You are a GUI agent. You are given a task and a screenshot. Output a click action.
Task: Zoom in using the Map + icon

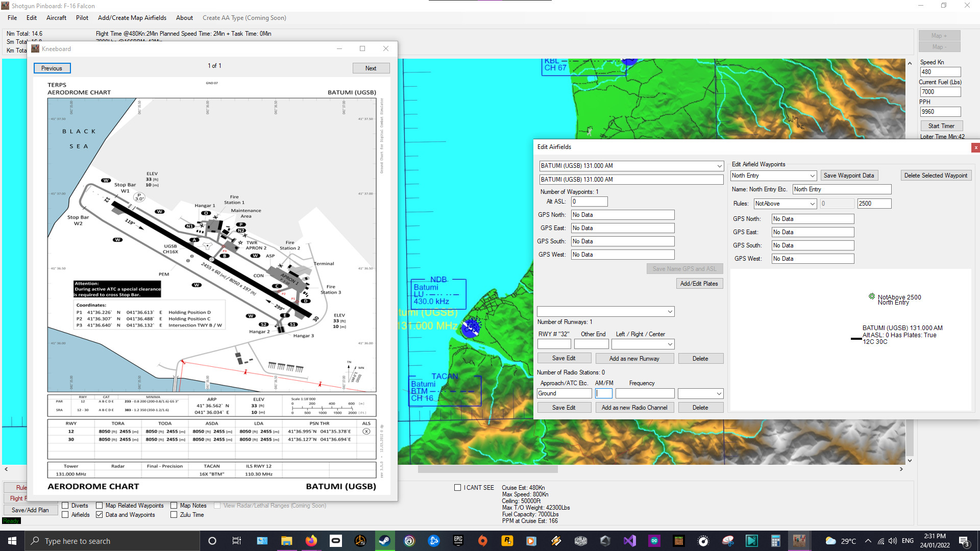click(x=939, y=35)
